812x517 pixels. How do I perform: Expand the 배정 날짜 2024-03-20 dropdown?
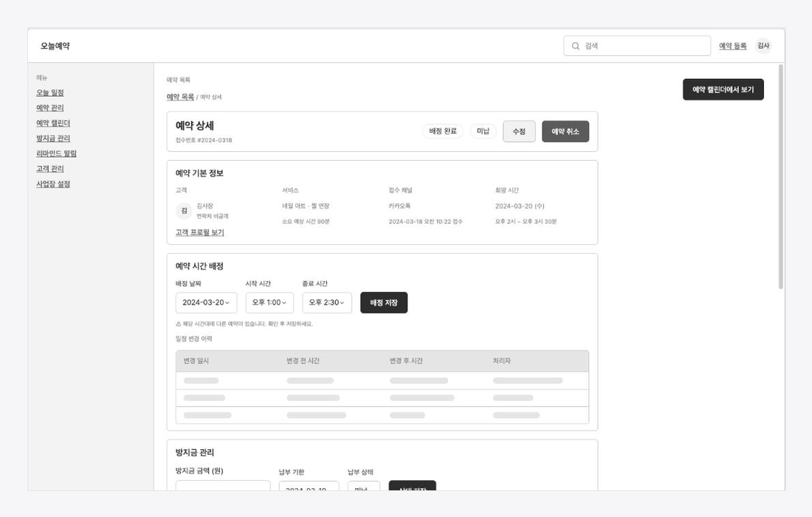(206, 302)
